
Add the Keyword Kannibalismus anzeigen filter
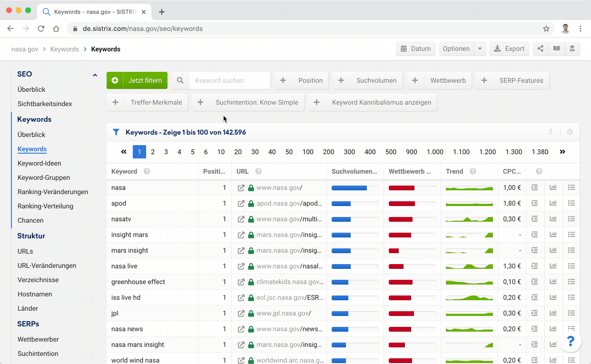[x=372, y=102]
